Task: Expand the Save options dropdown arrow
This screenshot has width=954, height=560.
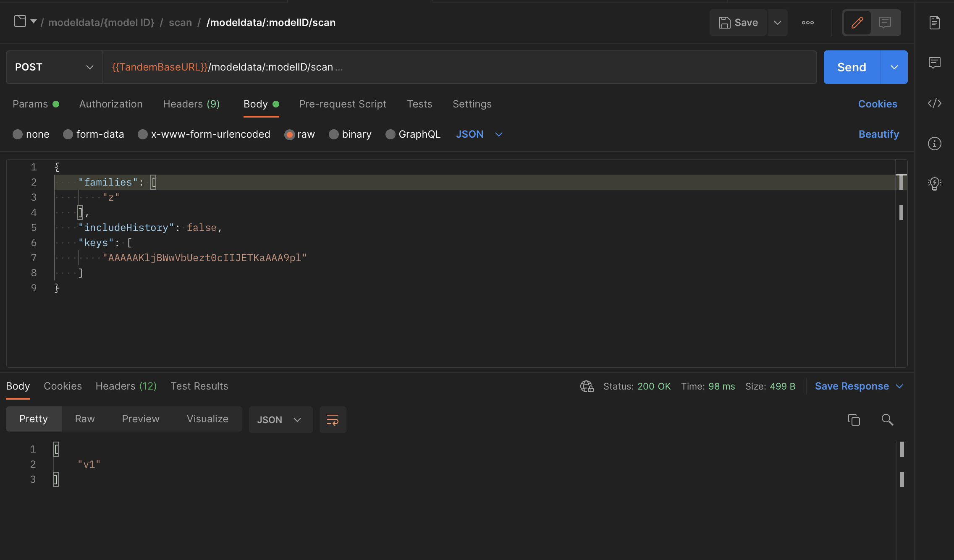Action: (778, 23)
